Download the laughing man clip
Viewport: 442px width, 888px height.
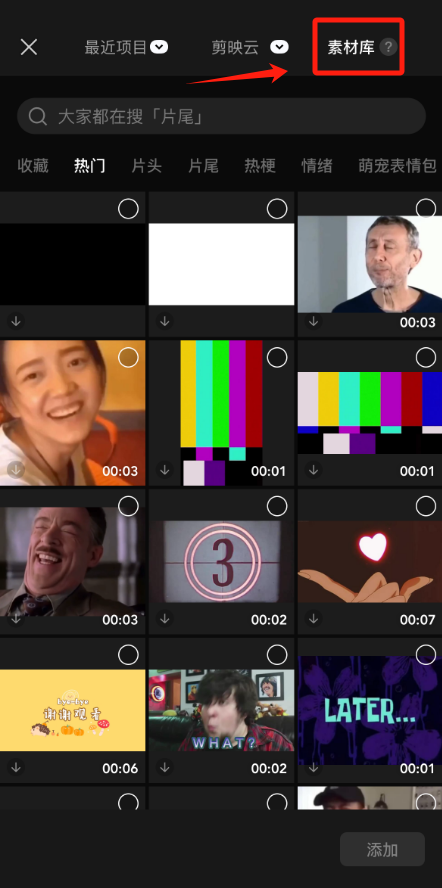16,618
